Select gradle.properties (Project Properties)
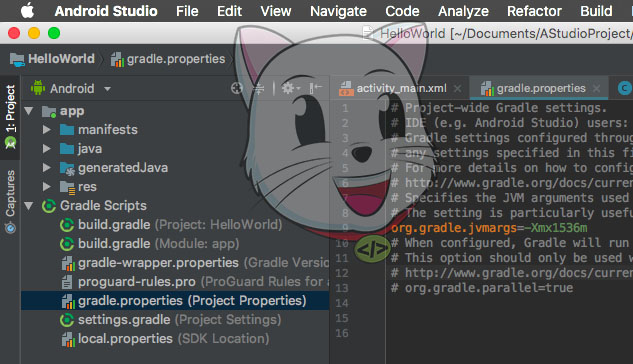This screenshot has width=633, height=364. coord(192,301)
